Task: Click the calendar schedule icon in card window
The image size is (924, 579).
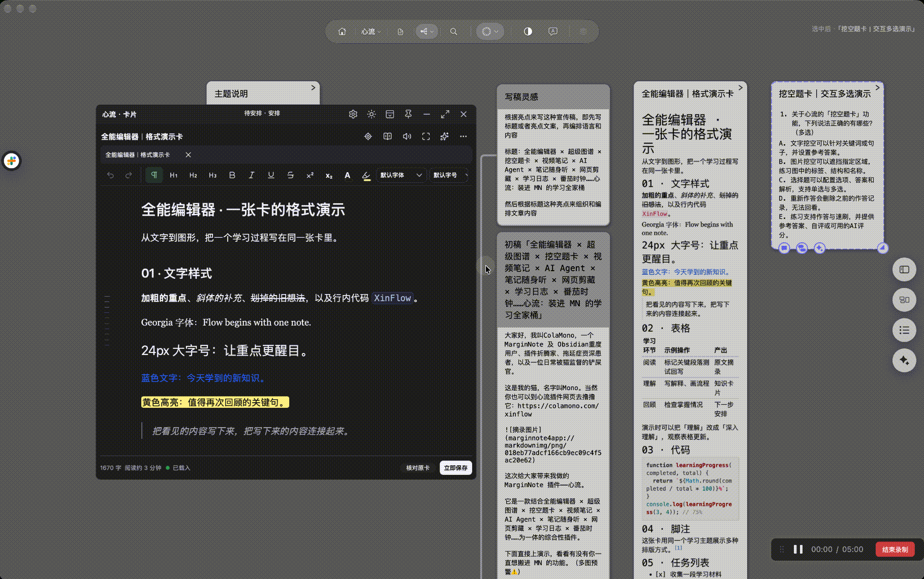Action: 390,114
